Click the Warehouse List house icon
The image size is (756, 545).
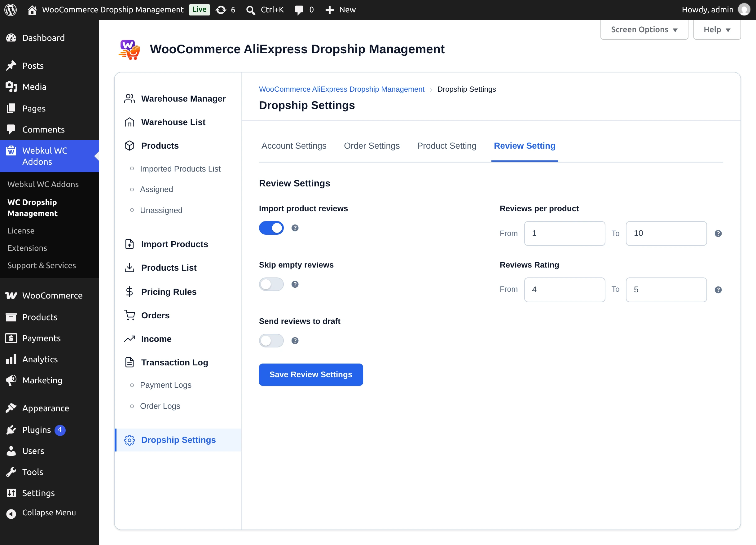(129, 122)
